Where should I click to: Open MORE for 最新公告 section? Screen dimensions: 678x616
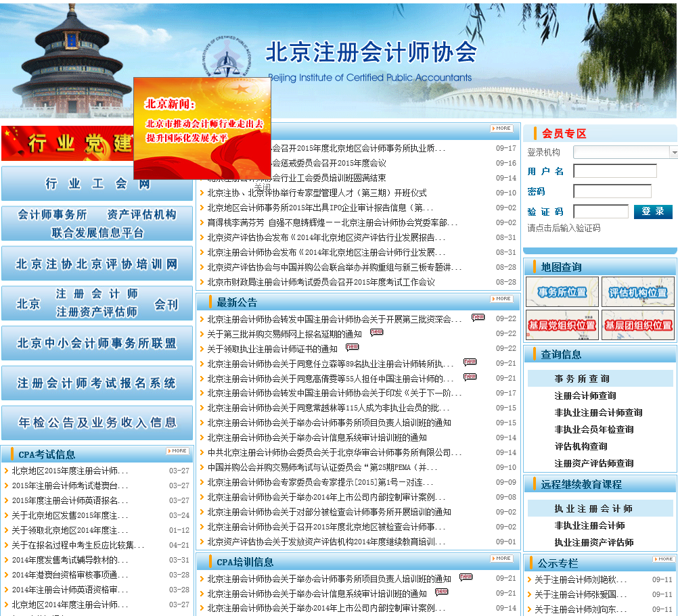pos(501,298)
